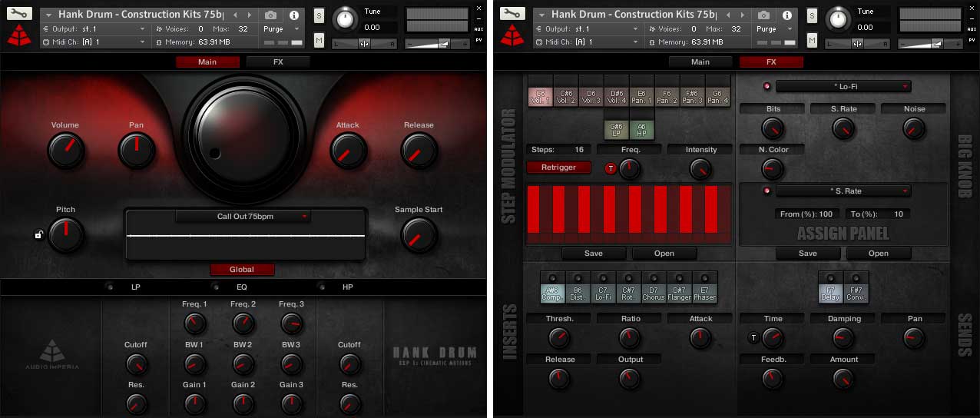Click the PV button in FX view header
Viewport: 980px width, 418px height.
pos(972,39)
